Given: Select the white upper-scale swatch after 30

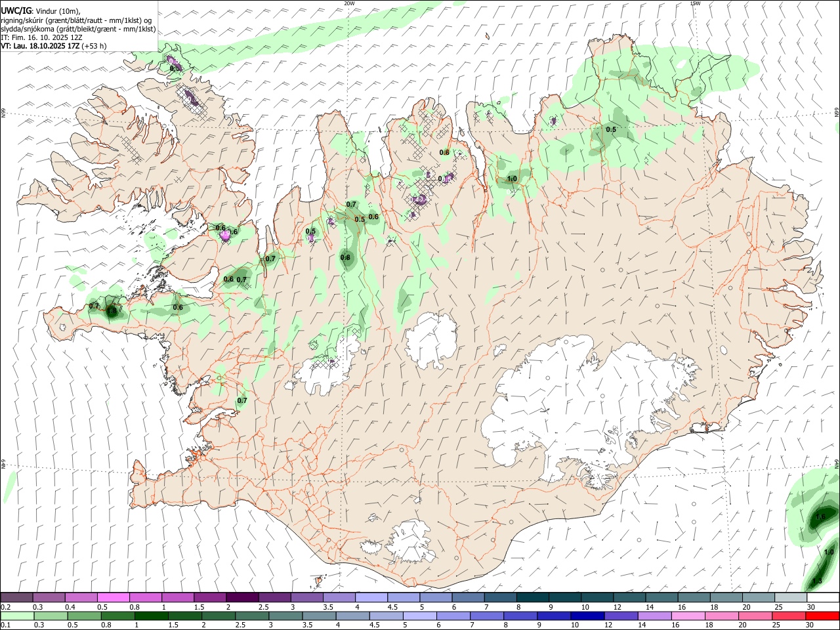Looking at the screenshot, I should tap(823, 597).
